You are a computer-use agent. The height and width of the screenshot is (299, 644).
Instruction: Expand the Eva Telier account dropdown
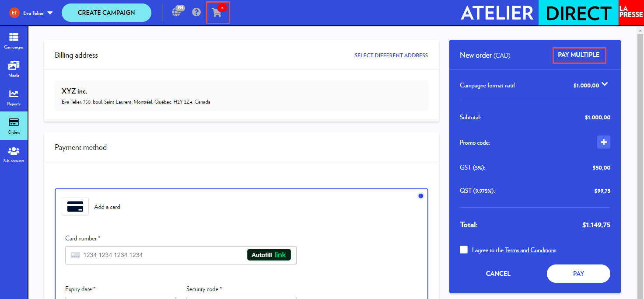point(50,13)
